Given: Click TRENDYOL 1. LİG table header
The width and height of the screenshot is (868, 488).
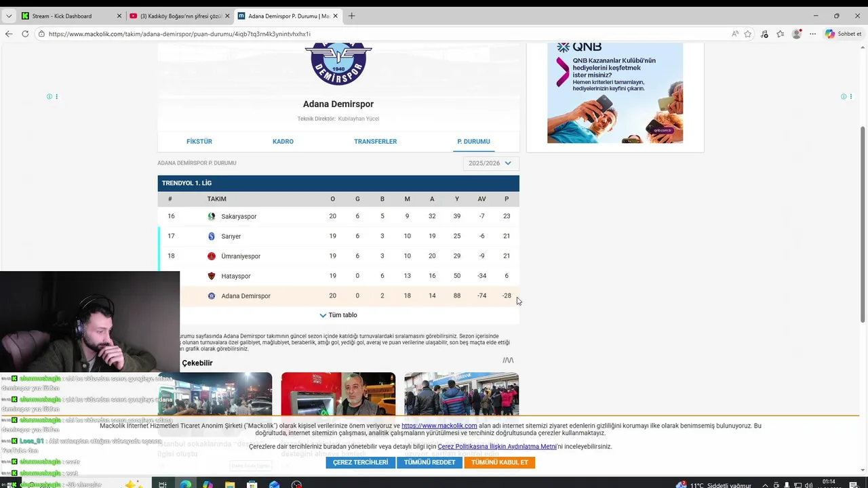Looking at the screenshot, I should (x=338, y=183).
